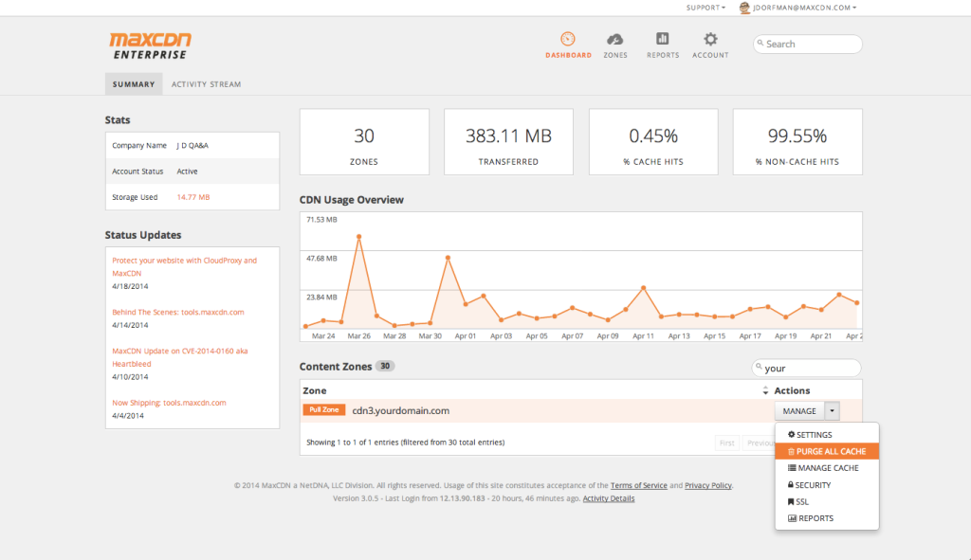Select Reports entry in Manage menu

[x=827, y=518]
